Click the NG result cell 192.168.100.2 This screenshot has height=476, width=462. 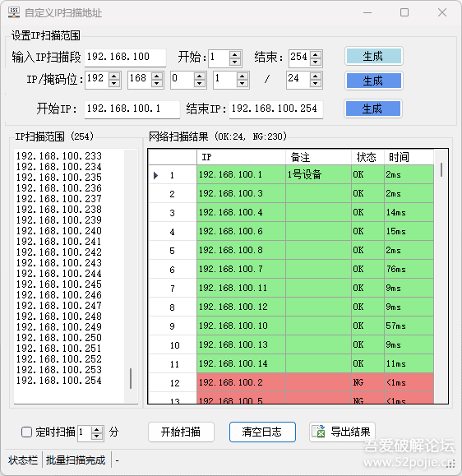(241, 382)
